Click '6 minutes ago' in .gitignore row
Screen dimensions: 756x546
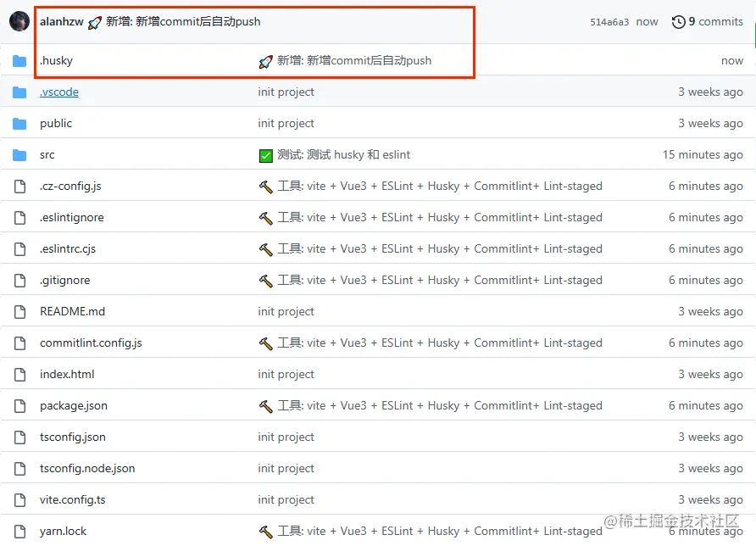706,281
